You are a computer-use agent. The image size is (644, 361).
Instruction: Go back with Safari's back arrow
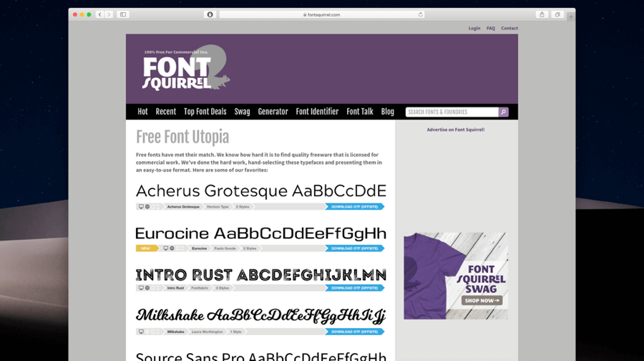[99, 14]
